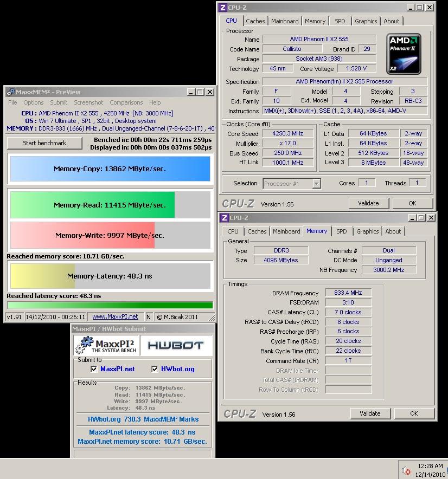The width and height of the screenshot is (448, 479).
Task: Click the CPU-Z Z icon in Memory window
Action: pyautogui.click(x=224, y=217)
